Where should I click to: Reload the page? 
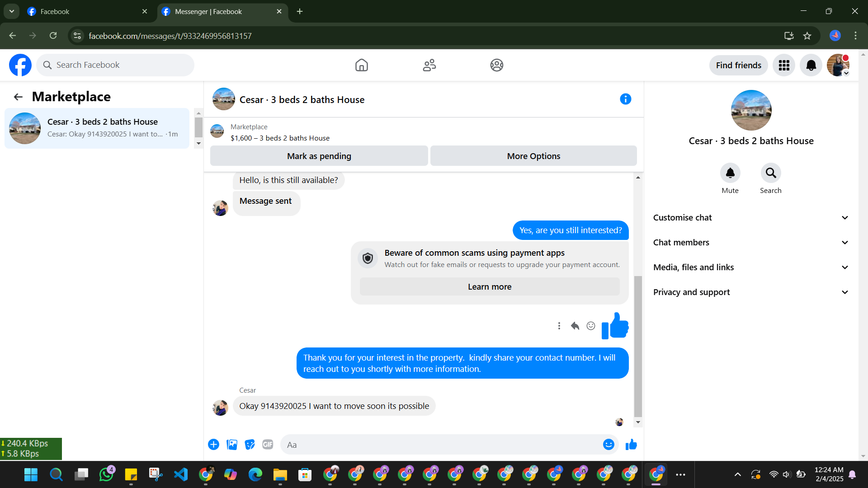(x=53, y=36)
